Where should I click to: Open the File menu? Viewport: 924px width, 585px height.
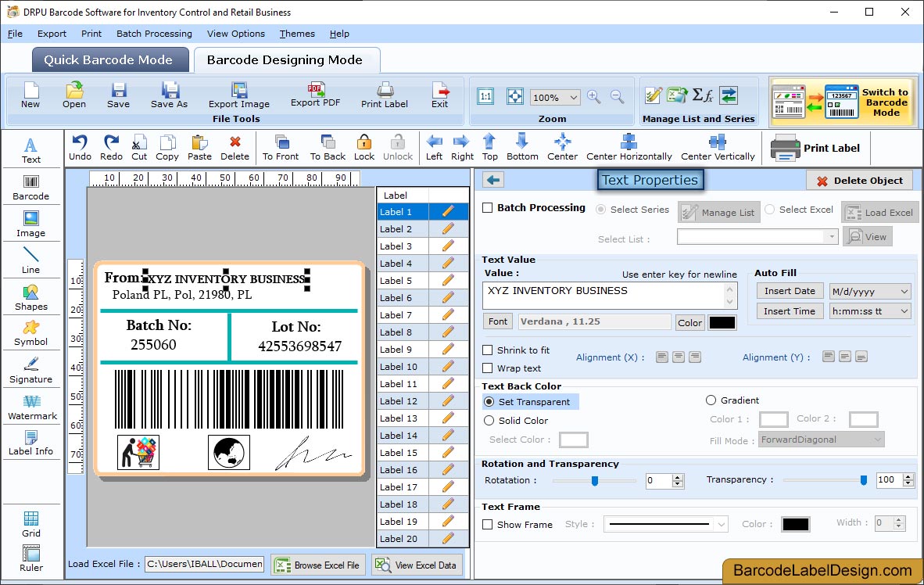point(15,34)
